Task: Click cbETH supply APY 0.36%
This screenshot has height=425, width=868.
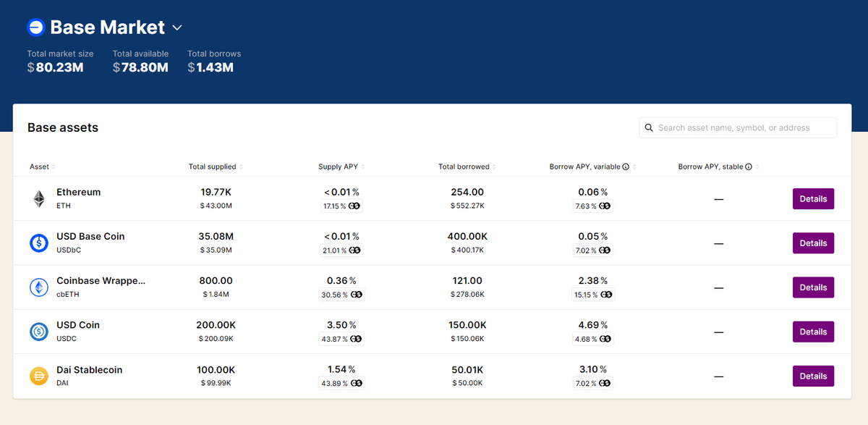Action: click(341, 281)
